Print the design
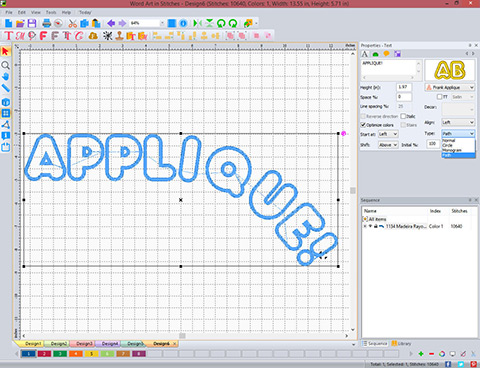This screenshot has width=480, height=368. tap(47, 23)
